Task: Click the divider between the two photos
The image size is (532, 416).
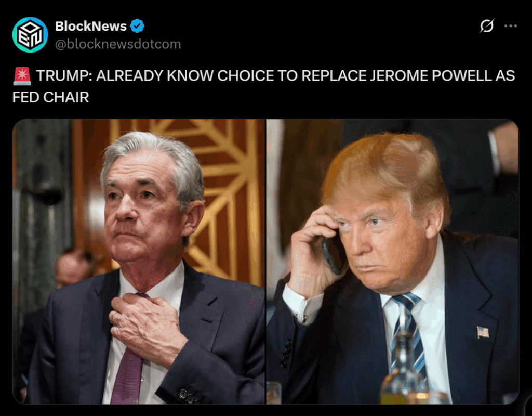Action: (265, 262)
